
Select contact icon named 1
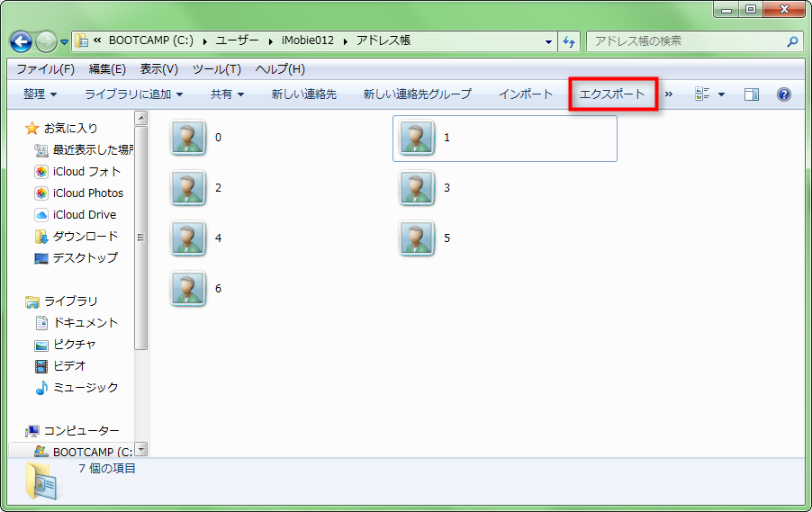[x=417, y=138]
